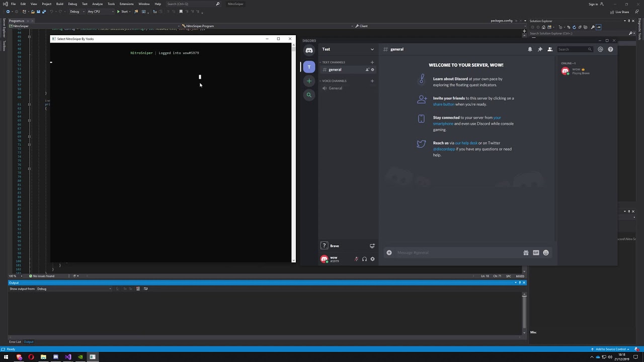Add a voice channel with plus icon
Viewport: 644px width, 362px height.
[x=372, y=81]
